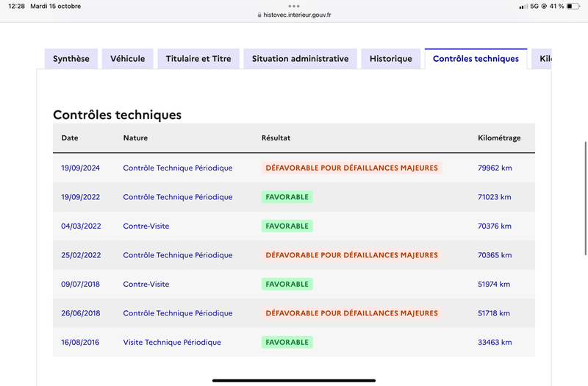588x386 pixels.
Task: Select the date 26/06/2018
Action: (81, 313)
